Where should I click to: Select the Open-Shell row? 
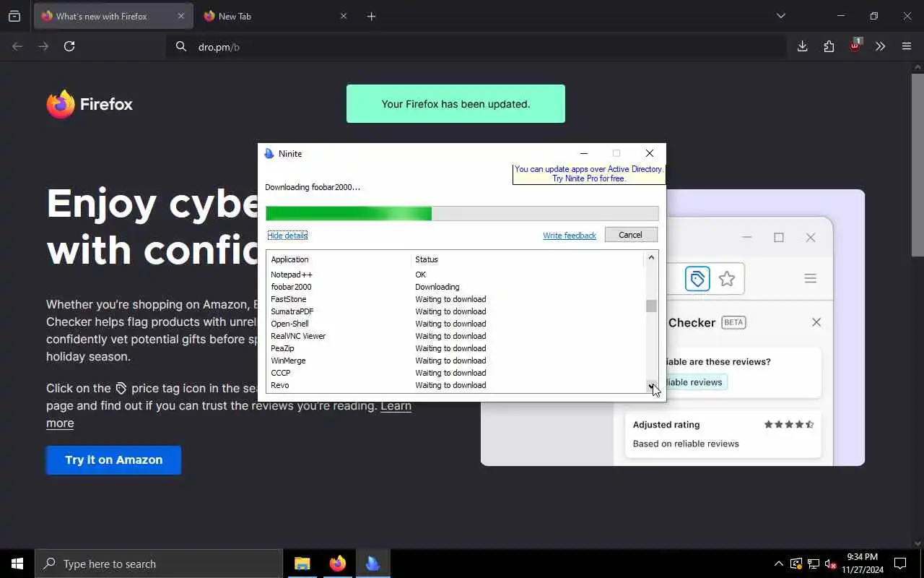click(x=455, y=324)
